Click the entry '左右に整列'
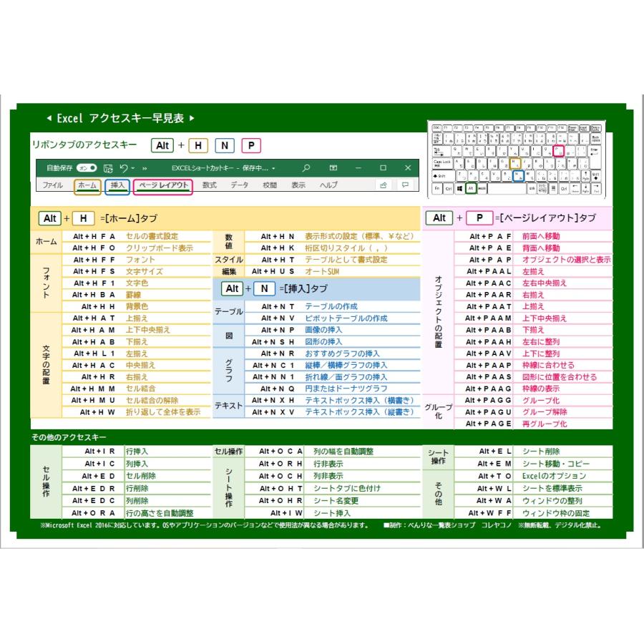The width and height of the screenshot is (644, 644). (541, 342)
